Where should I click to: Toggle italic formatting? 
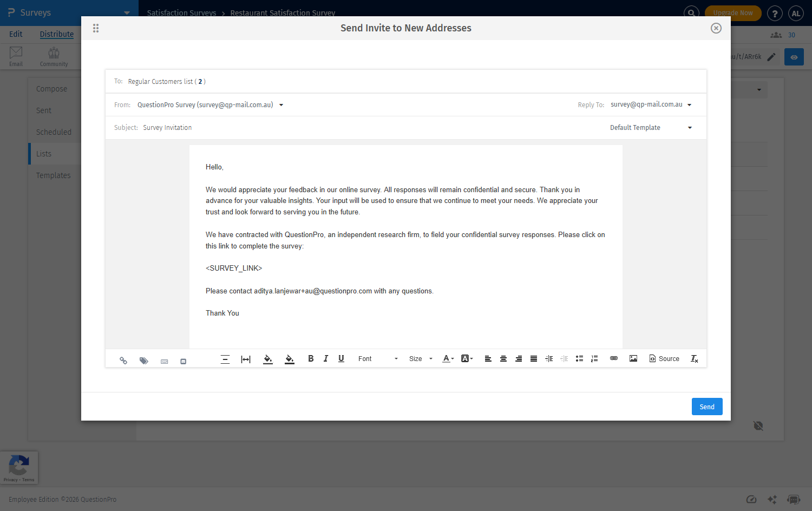tap(325, 358)
